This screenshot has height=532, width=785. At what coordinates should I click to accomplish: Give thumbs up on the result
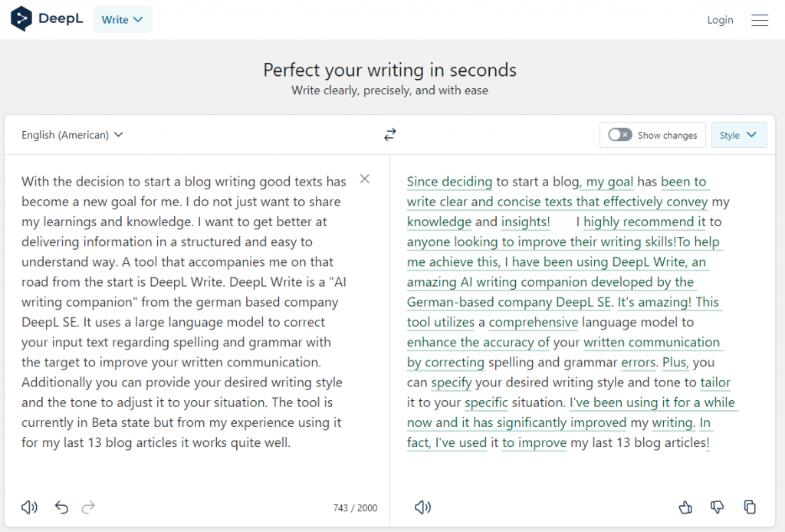pyautogui.click(x=686, y=507)
